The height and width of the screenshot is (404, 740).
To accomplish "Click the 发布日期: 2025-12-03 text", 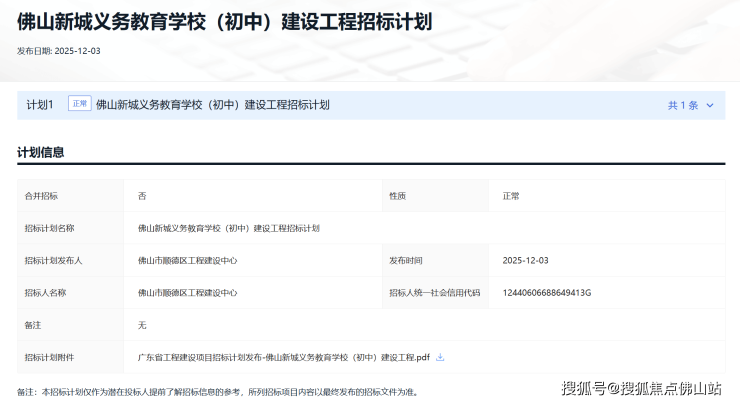I will click(59, 51).
